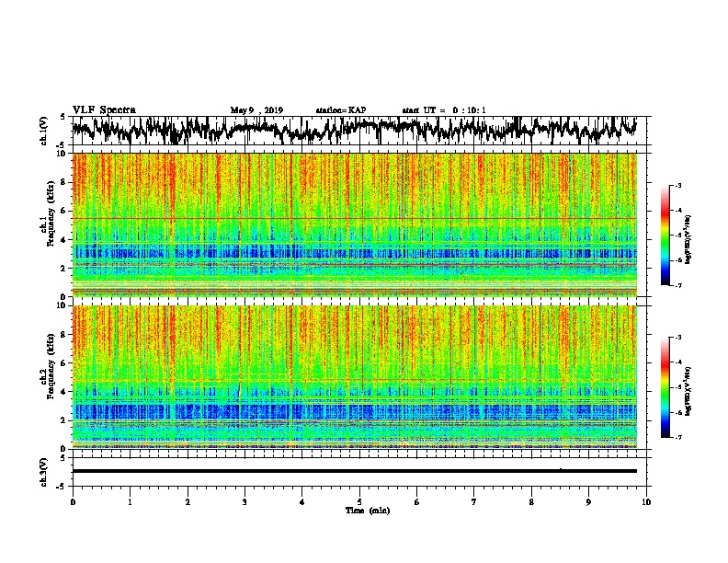Click the "-7" label on ch.2 colorbar
Viewport: 728px width, 563px height.
click(677, 438)
